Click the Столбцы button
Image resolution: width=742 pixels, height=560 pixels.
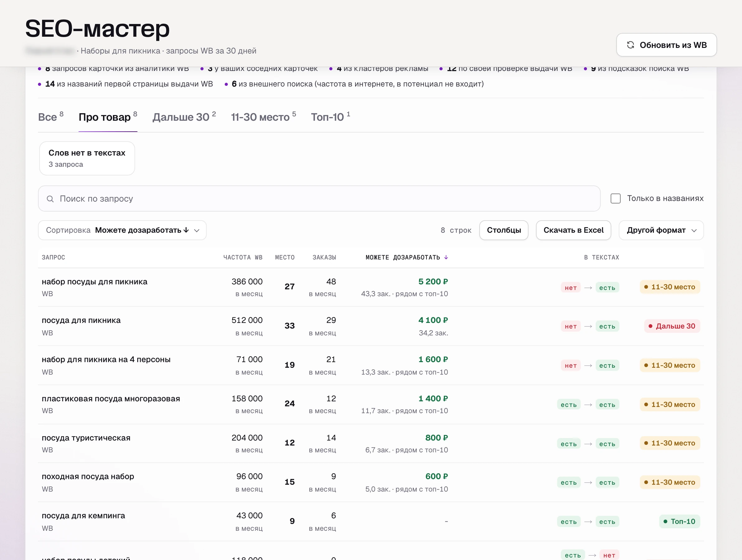pos(504,230)
